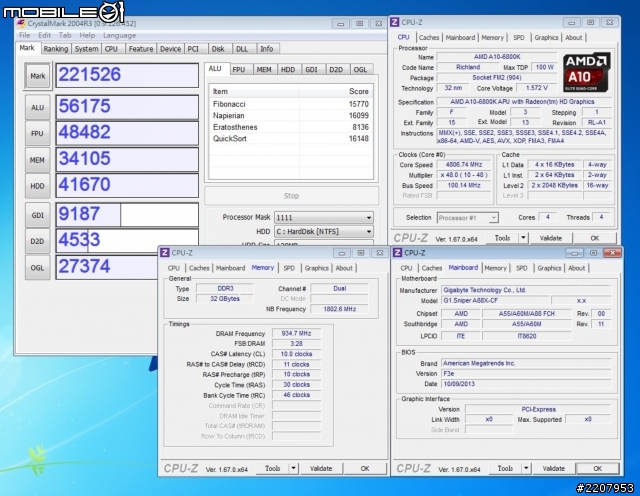
Task: Click OK in CPU-Z Memory window
Action: [365, 468]
